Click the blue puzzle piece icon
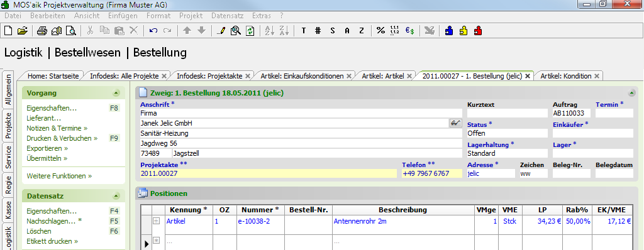 (x=449, y=30)
